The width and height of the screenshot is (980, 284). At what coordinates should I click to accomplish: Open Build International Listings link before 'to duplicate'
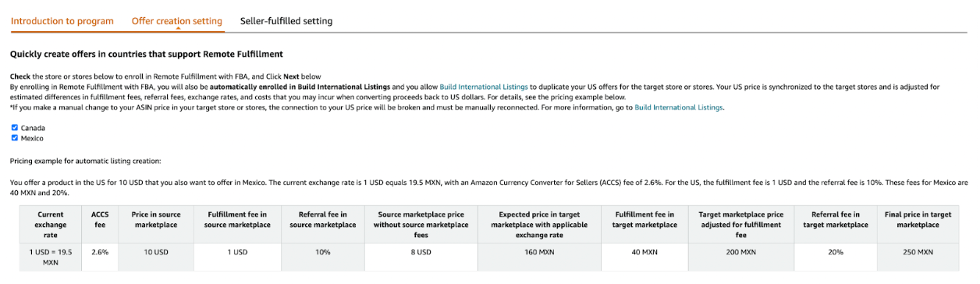(x=484, y=87)
